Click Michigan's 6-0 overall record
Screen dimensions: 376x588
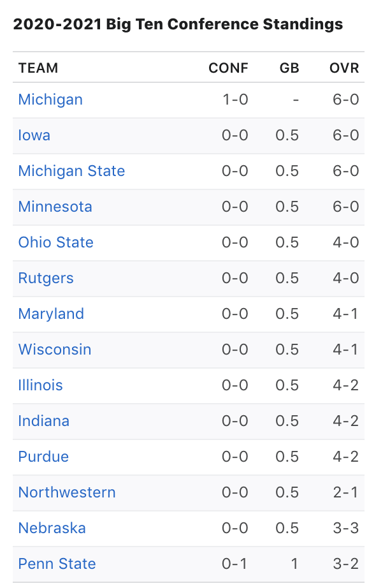(x=345, y=99)
